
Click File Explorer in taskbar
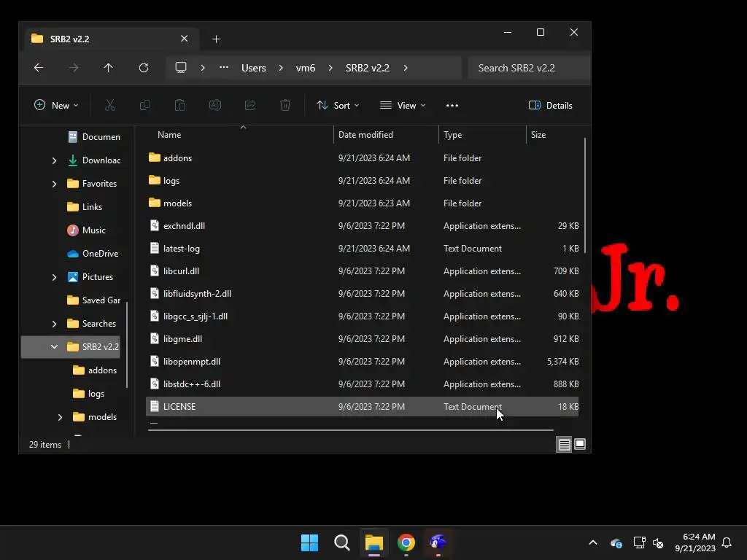pyautogui.click(x=374, y=542)
